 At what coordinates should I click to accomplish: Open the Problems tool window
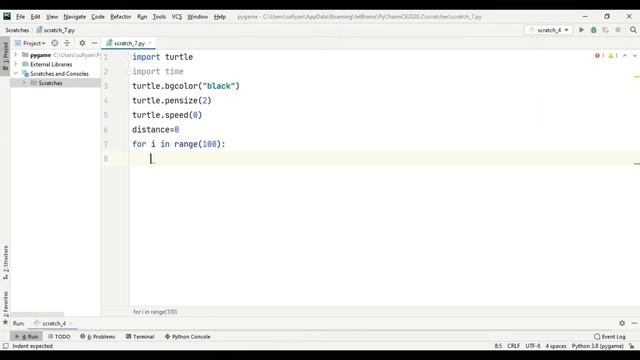tap(98, 336)
